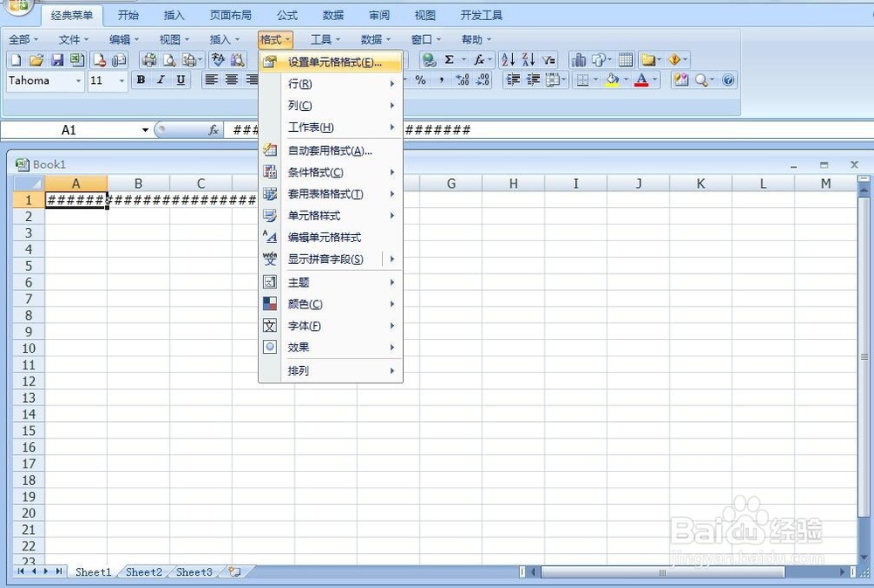Insert a chart with column chart icon
Image resolution: width=874 pixels, height=588 pixels.
click(x=579, y=59)
